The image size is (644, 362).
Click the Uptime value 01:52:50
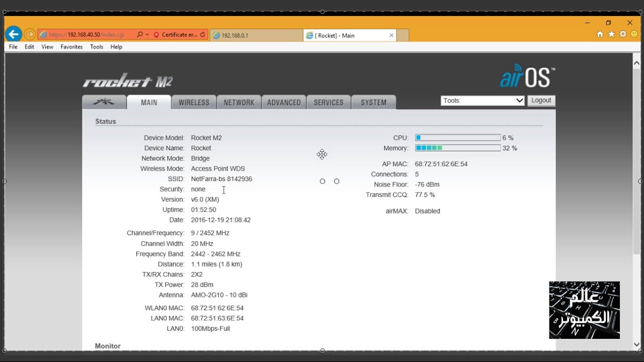pos(204,210)
